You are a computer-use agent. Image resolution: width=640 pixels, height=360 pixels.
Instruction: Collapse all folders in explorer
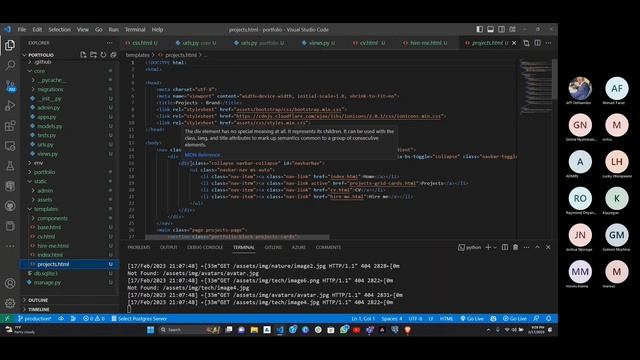(x=113, y=55)
